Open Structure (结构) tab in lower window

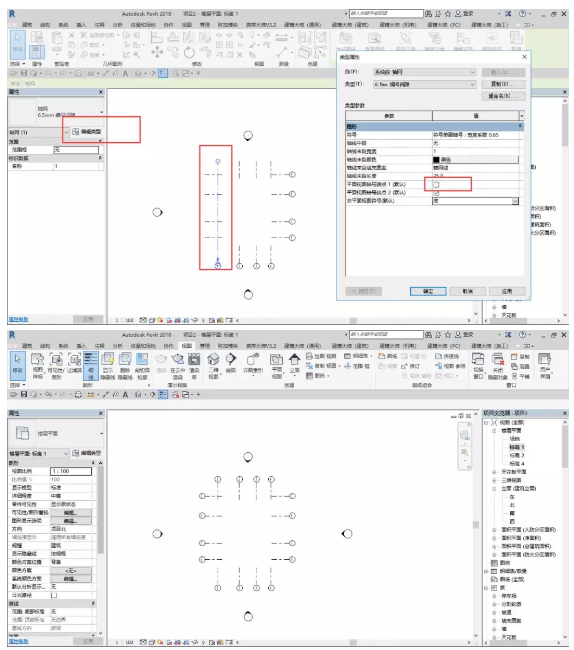[45, 345]
